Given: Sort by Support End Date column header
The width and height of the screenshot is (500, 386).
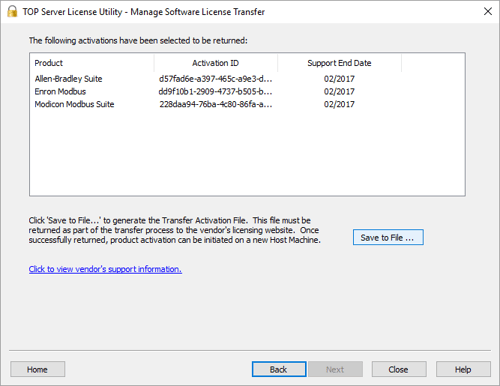Looking at the screenshot, I should pos(339,63).
